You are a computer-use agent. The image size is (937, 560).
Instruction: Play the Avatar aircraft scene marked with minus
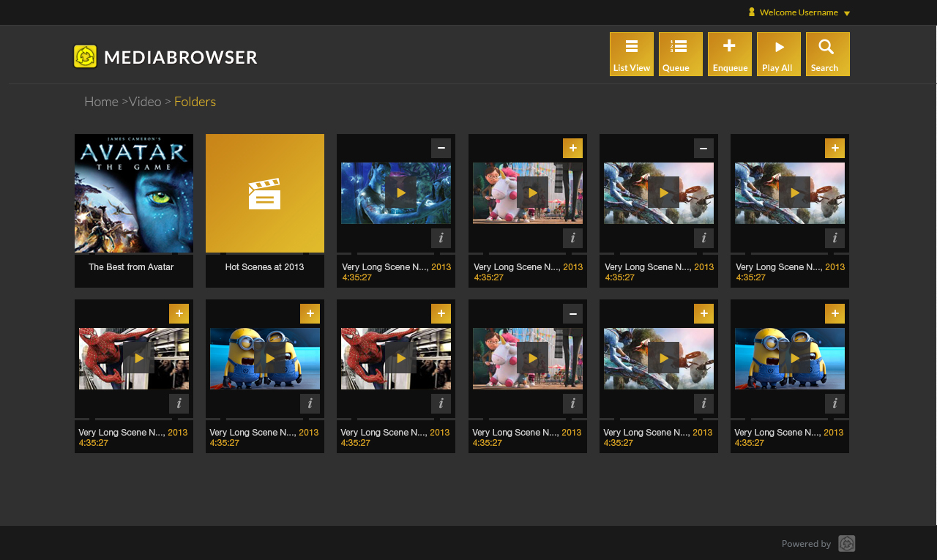pos(663,193)
